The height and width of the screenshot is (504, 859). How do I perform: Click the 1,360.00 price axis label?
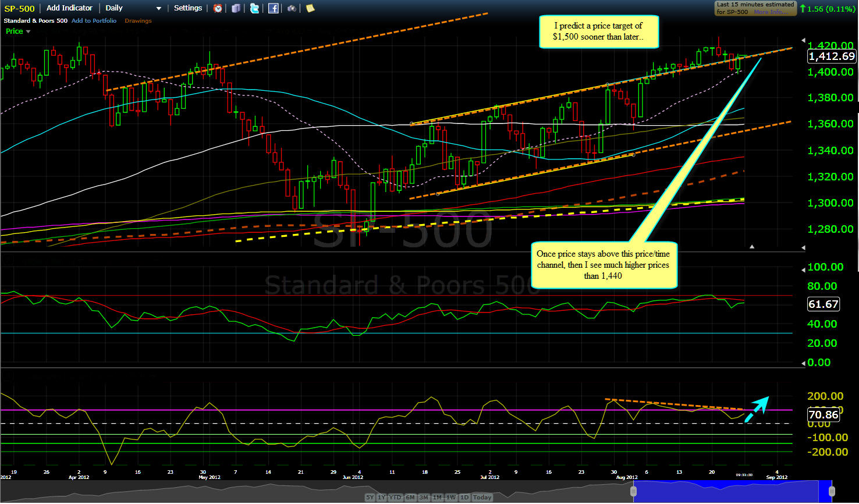[830, 124]
